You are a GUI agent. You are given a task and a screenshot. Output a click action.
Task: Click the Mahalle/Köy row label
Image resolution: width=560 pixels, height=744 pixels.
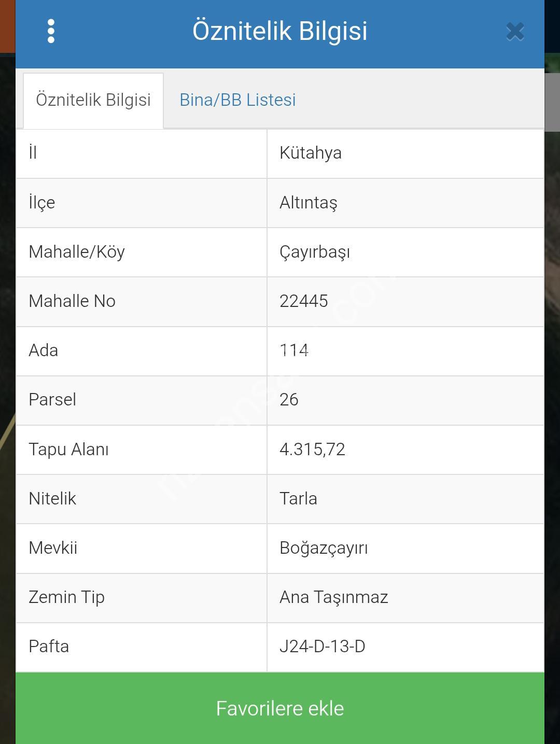[77, 252]
